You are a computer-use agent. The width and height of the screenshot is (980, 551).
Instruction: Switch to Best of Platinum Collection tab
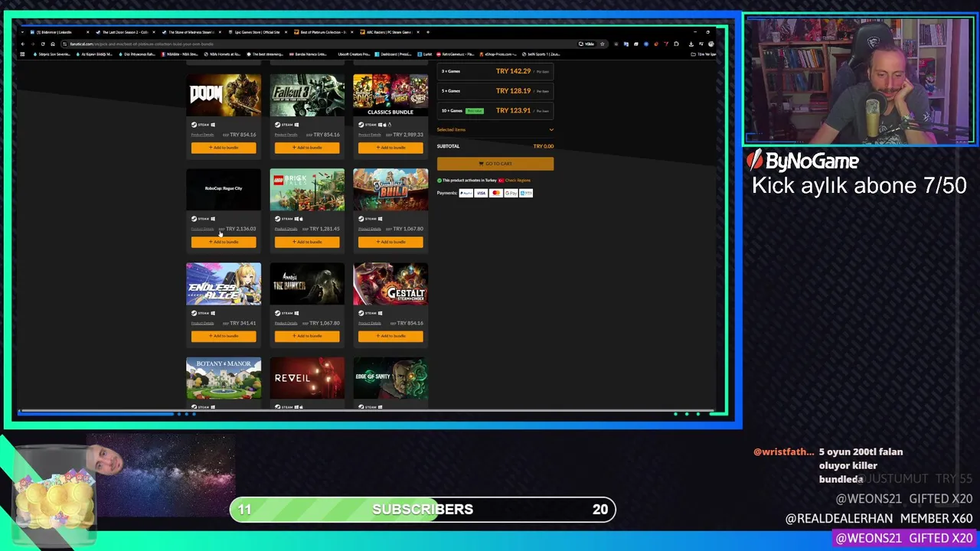click(x=324, y=32)
